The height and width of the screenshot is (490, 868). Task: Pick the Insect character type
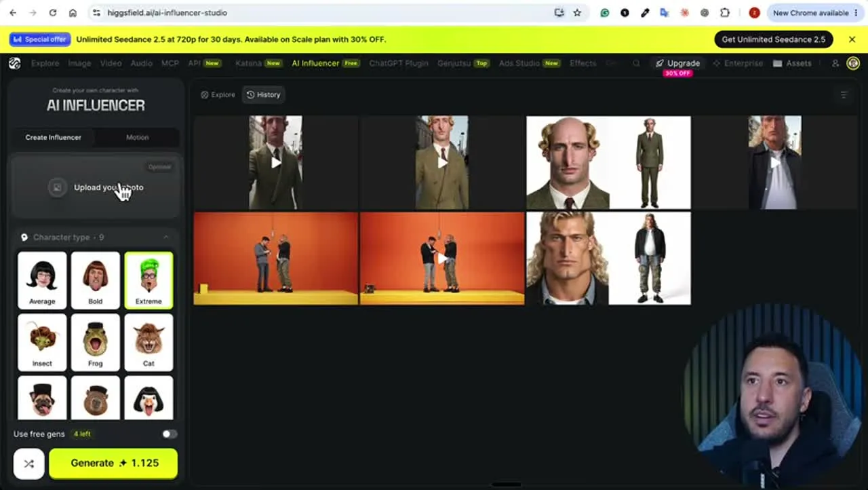click(42, 342)
